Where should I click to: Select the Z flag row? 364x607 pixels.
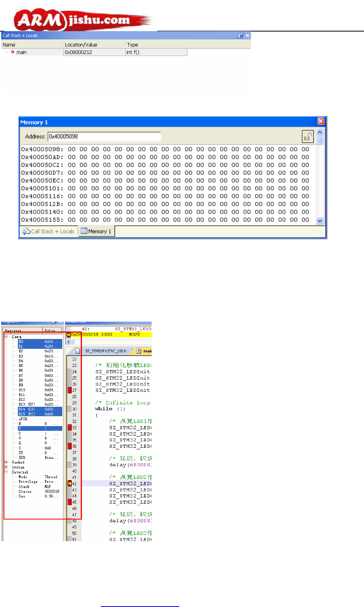click(x=40, y=428)
